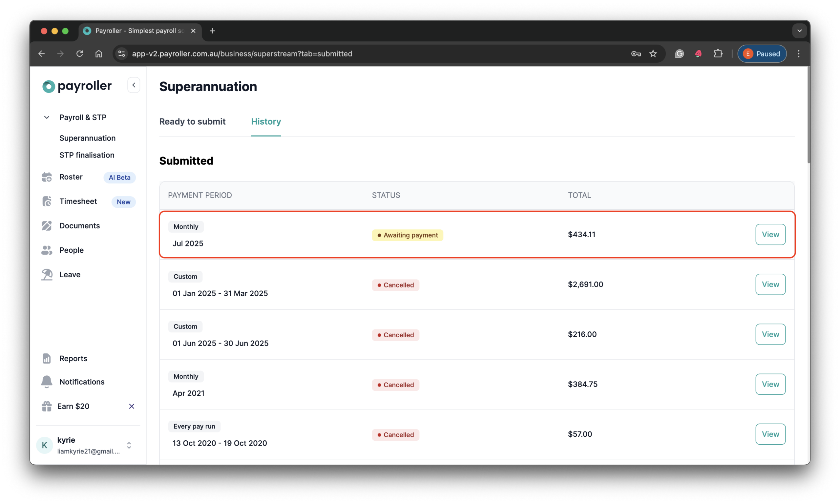Open the Documents menu item
Screen dimensions: 840x504
click(79, 226)
